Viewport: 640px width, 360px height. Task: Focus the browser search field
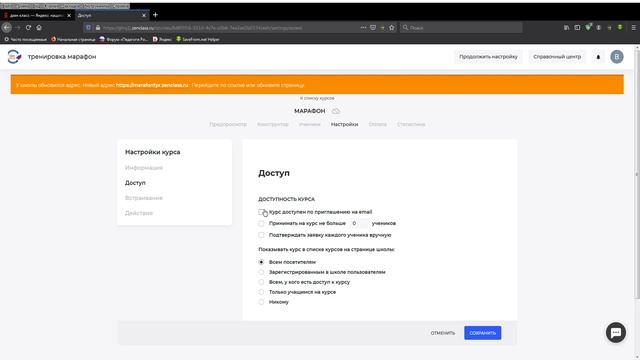pyautogui.click(x=461, y=28)
